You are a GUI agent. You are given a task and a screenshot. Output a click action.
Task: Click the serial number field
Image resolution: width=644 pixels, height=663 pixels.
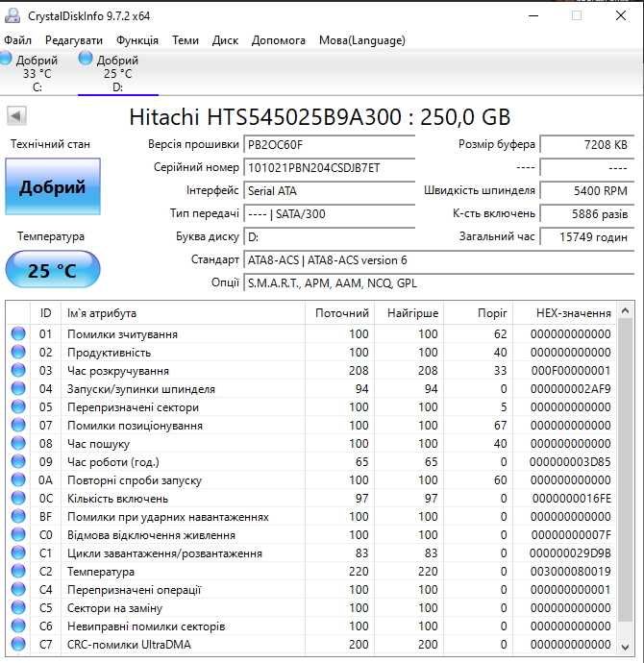330,168
